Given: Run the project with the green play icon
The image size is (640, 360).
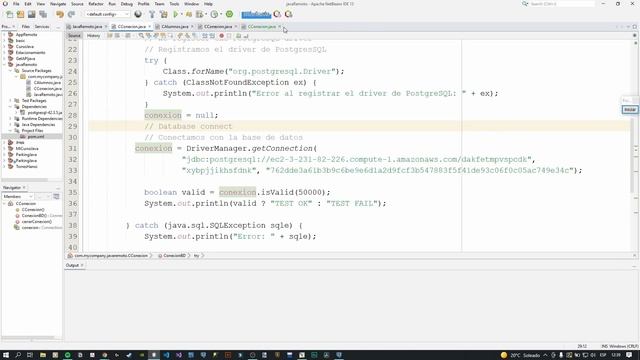Looking at the screenshot, I should click(176, 14).
